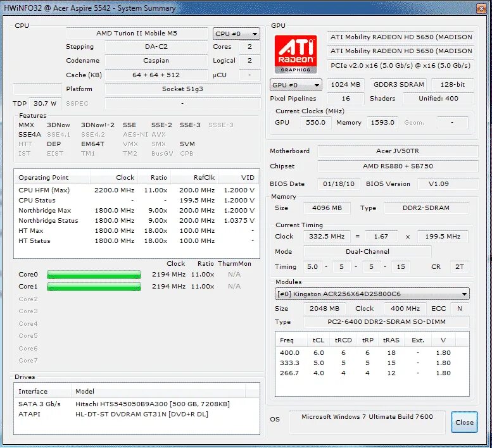Click the 128-bit bus width field
This screenshot has width=492, height=448.
(453, 85)
